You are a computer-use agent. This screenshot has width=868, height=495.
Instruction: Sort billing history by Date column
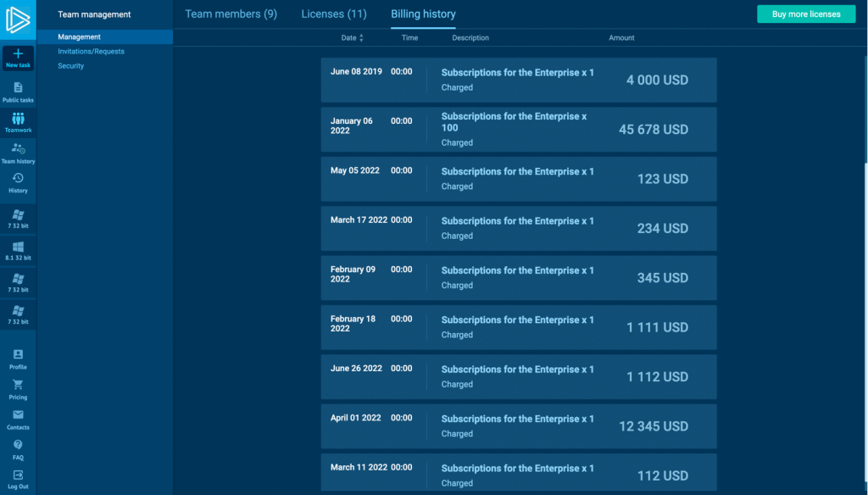(352, 38)
